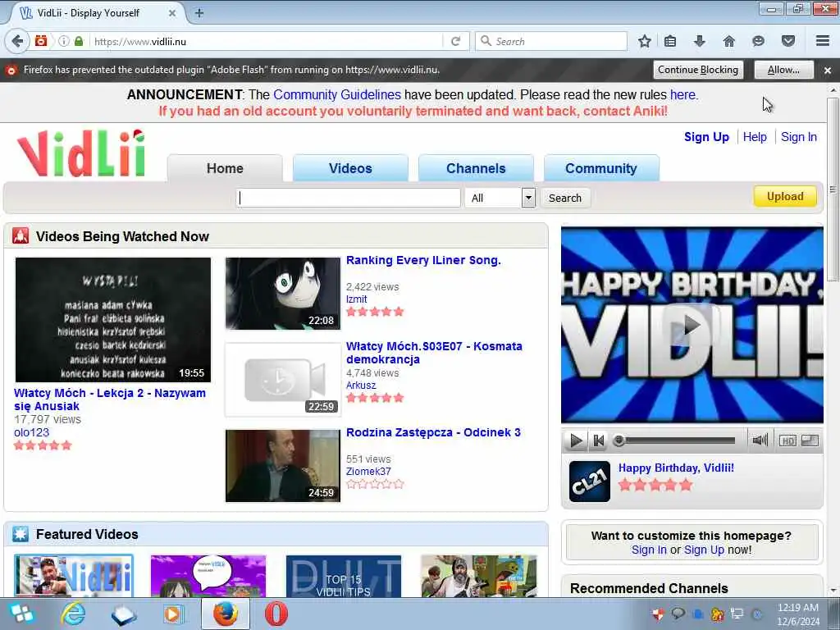Screen dimensions: 840x630
Task: Open a new tab with plus button
Action: pyautogui.click(x=199, y=13)
